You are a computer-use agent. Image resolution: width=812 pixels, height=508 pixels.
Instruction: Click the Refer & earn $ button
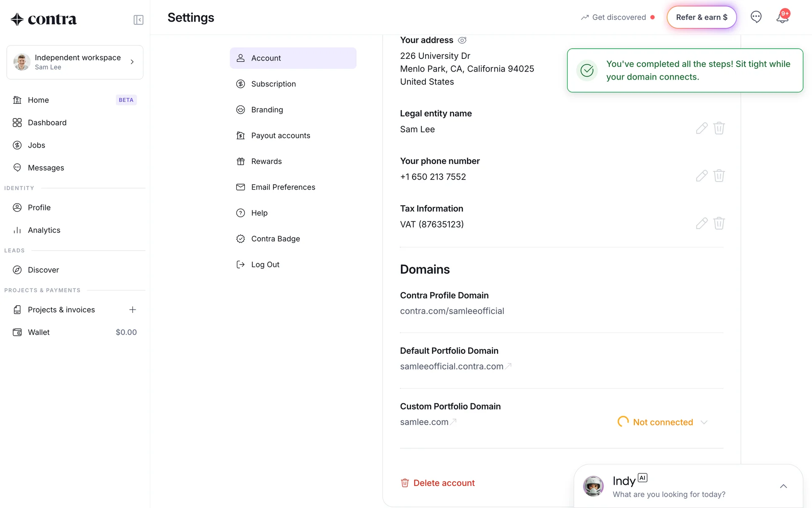[701, 17]
